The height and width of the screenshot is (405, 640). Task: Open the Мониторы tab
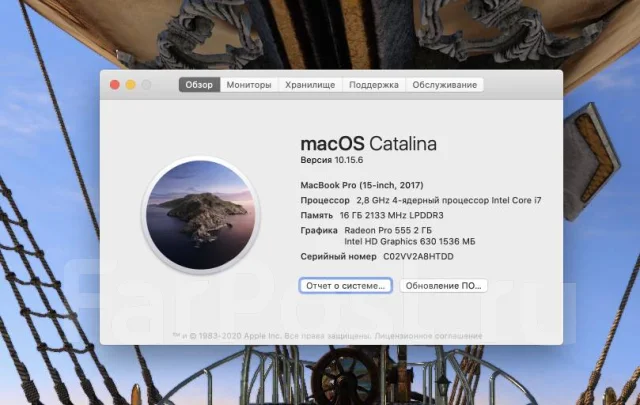[x=249, y=85]
